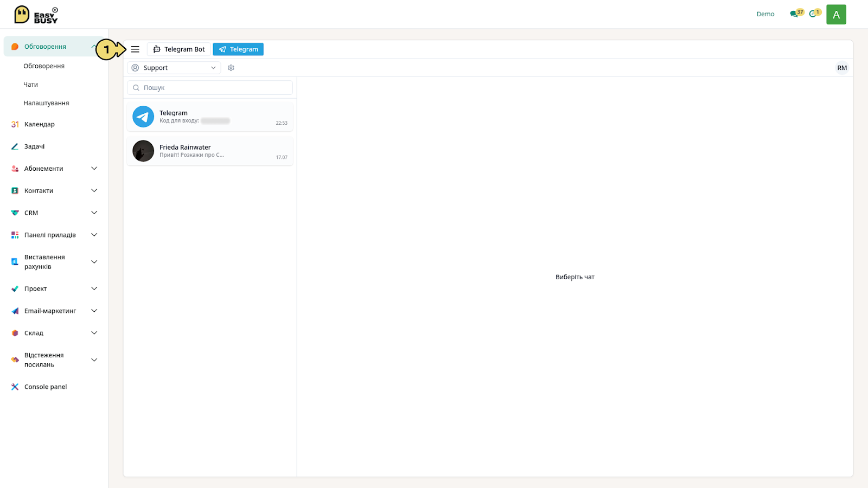
Task: Click the EasyBusy logo
Action: [36, 15]
